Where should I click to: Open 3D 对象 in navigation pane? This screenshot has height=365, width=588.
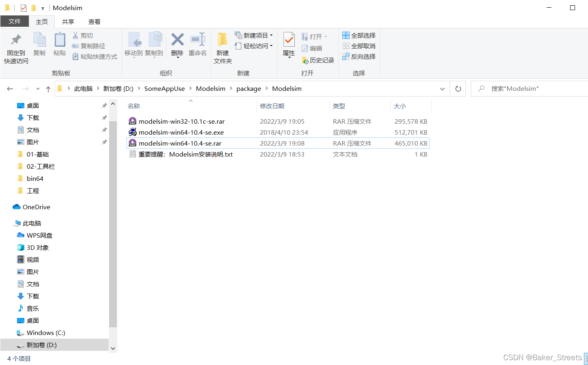pos(33,247)
